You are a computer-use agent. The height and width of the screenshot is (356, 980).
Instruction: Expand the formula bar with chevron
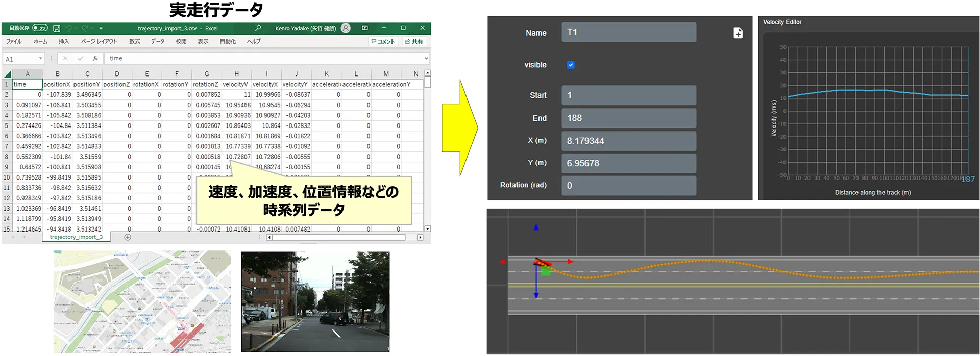pyautogui.click(x=426, y=59)
